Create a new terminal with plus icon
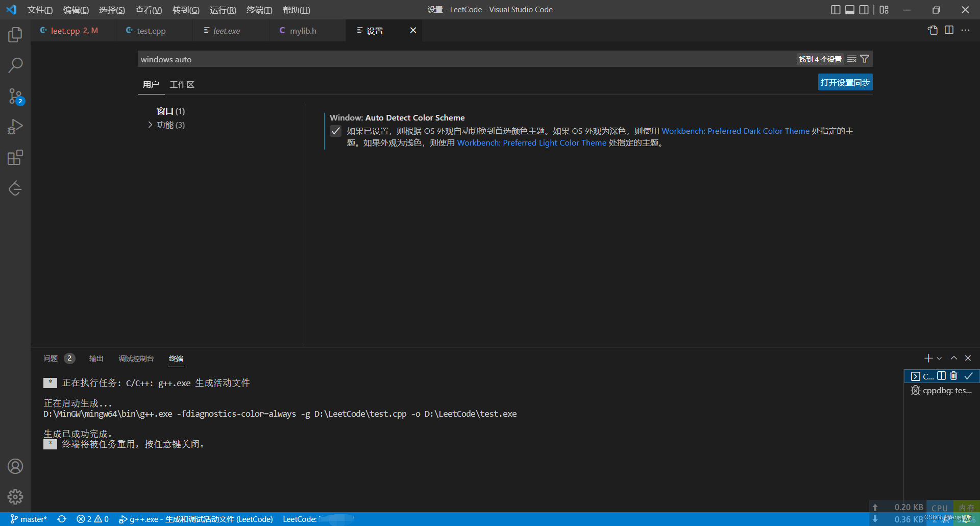Image resolution: width=980 pixels, height=526 pixels. pos(928,358)
